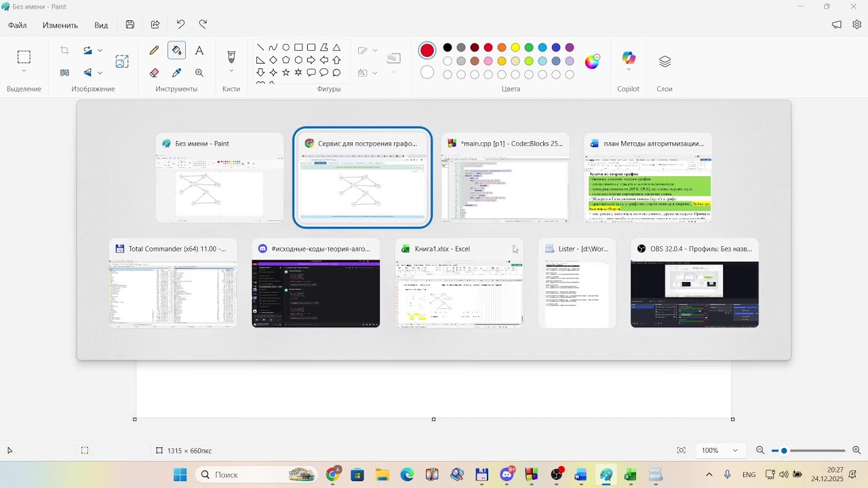Choose the right arrow shape
The image size is (868, 488).
311,60
